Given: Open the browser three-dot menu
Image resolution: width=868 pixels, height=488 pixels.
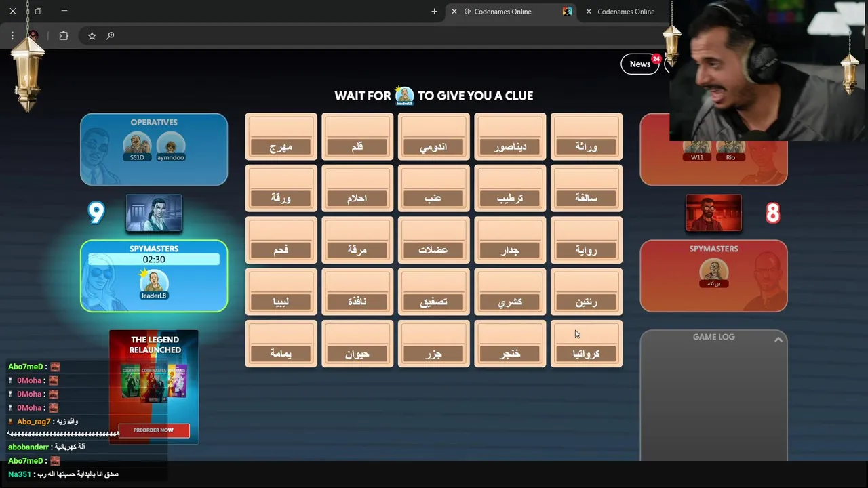Looking at the screenshot, I should 12,36.
